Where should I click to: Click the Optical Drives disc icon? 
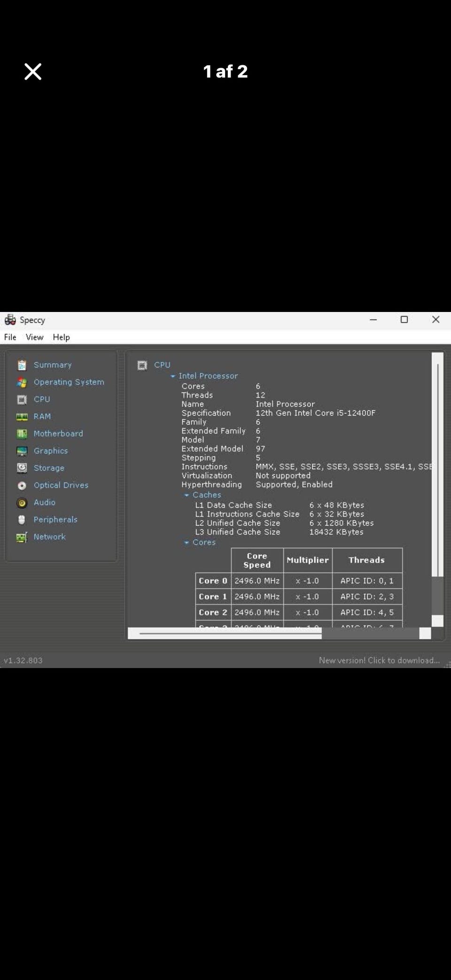coord(22,485)
